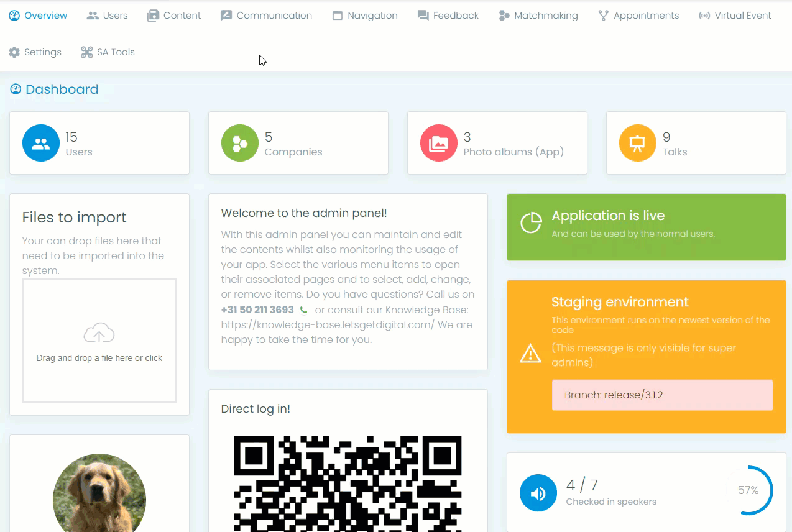Screen dimensions: 792x532
Task: Click the SA Tools drone icon
Action: [87, 52]
